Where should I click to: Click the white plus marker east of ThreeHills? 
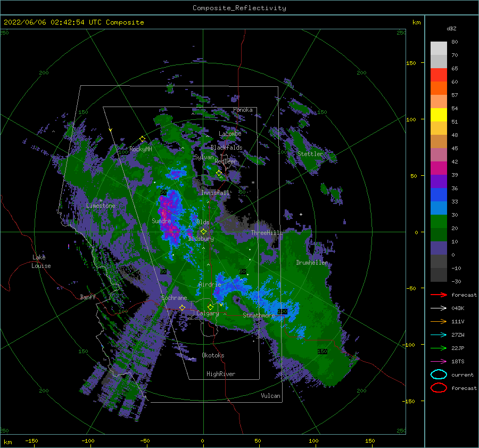point(301,214)
